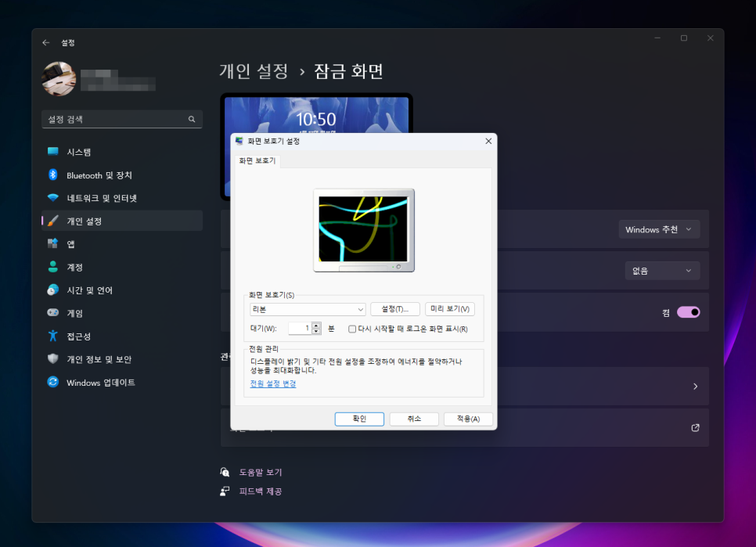This screenshot has width=756, height=547.
Task: Open the 없음 dropdown
Action: coord(662,271)
